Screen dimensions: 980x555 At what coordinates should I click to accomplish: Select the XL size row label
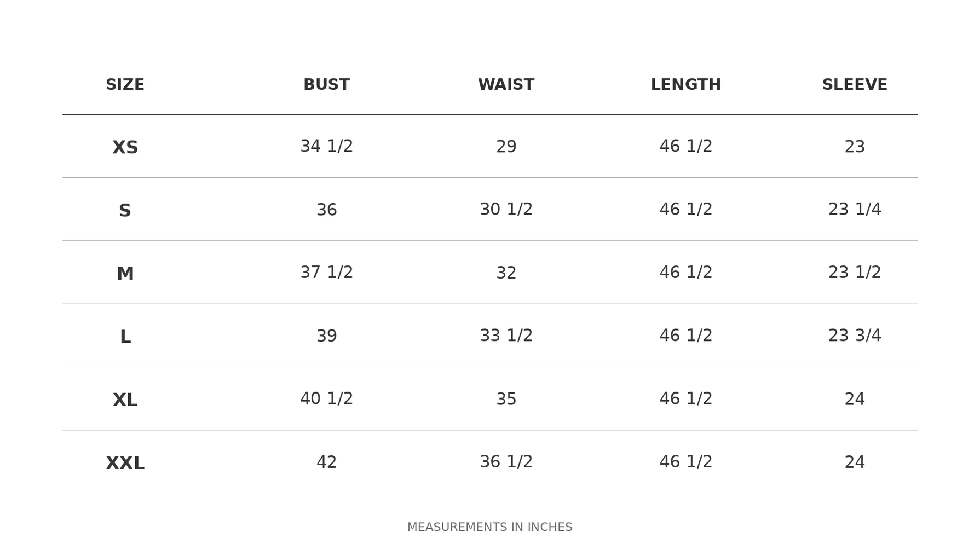[x=125, y=400]
